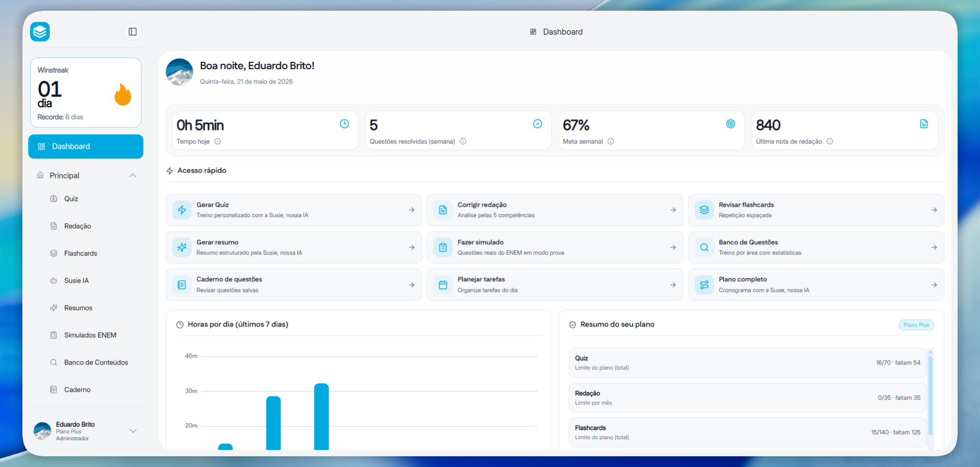Click the notebook icon of Caderno de questões
Screen dimensions: 980x467
[182, 285]
